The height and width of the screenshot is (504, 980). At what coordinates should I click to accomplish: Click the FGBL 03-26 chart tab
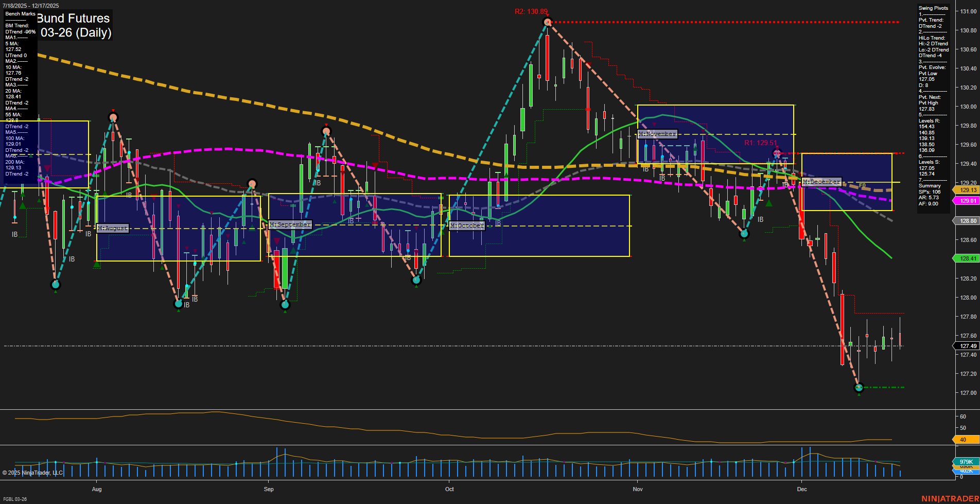click(15, 499)
